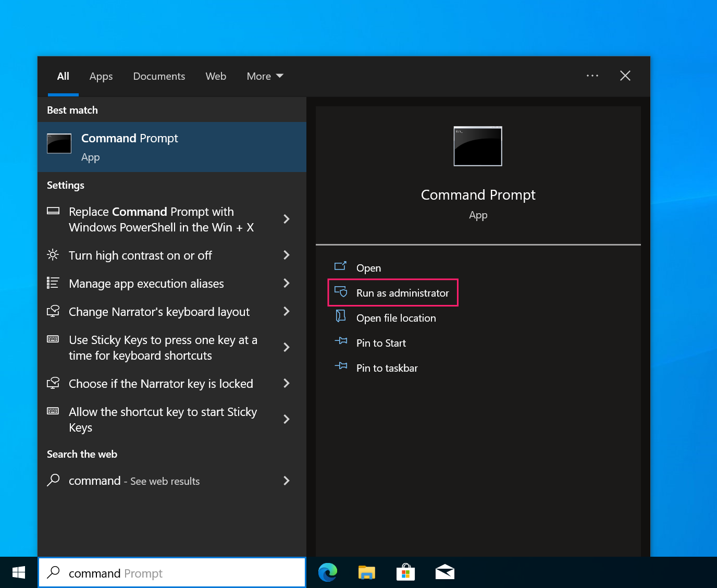Open Allow the shortcut key to start Sticky Keys

(172, 420)
